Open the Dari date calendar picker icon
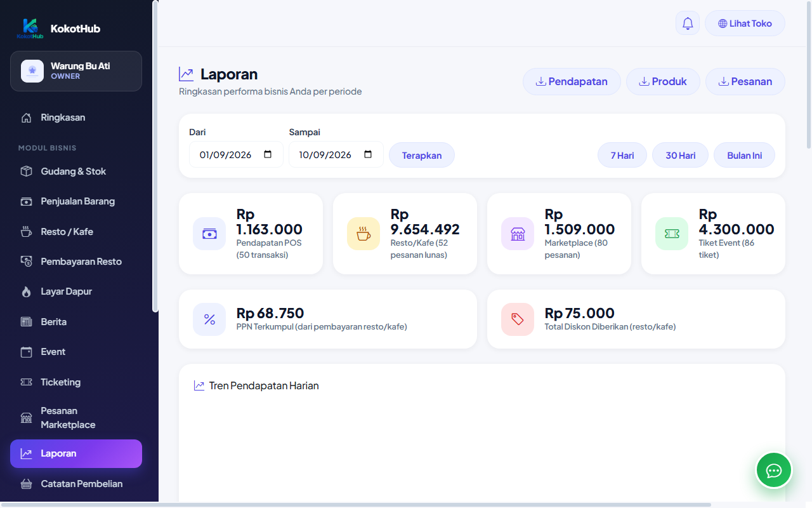The image size is (812, 508). (268, 154)
